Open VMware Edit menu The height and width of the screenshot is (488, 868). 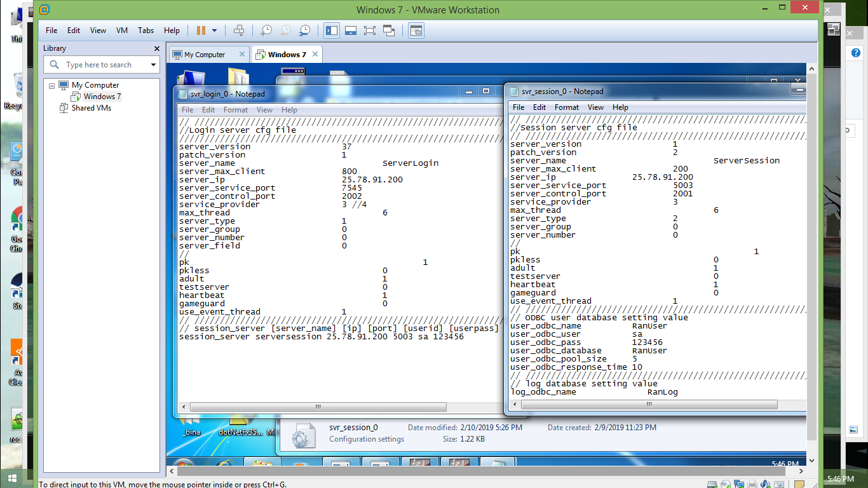coord(74,30)
